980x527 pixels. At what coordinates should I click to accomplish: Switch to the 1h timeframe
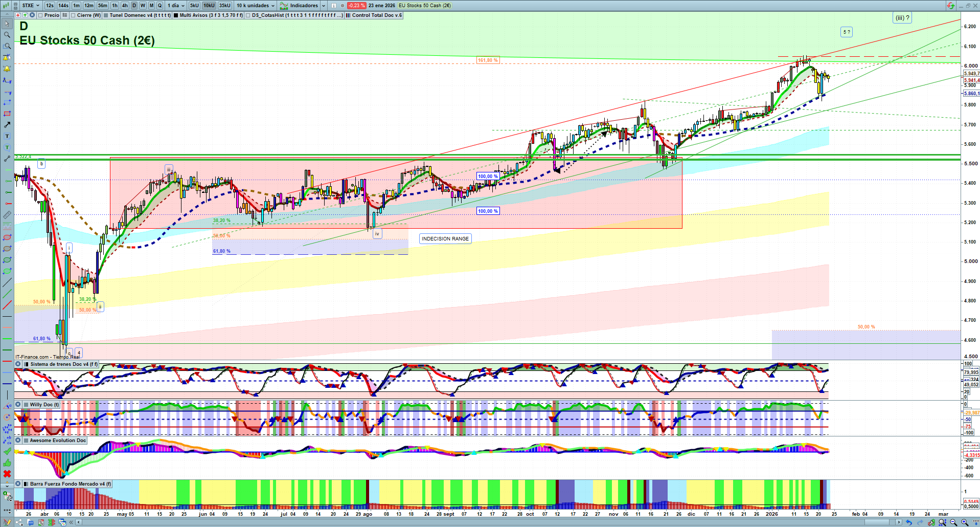tap(115, 6)
